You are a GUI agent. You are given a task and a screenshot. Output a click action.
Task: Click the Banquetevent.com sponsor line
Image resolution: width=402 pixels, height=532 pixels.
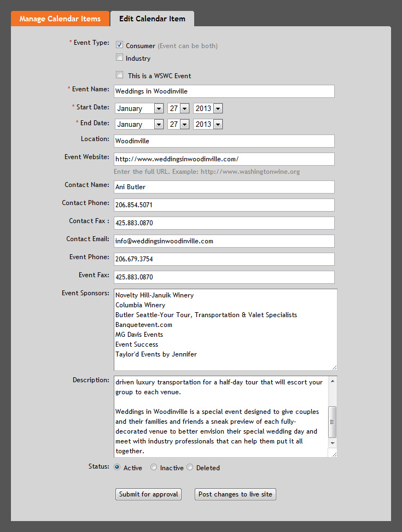click(x=144, y=325)
